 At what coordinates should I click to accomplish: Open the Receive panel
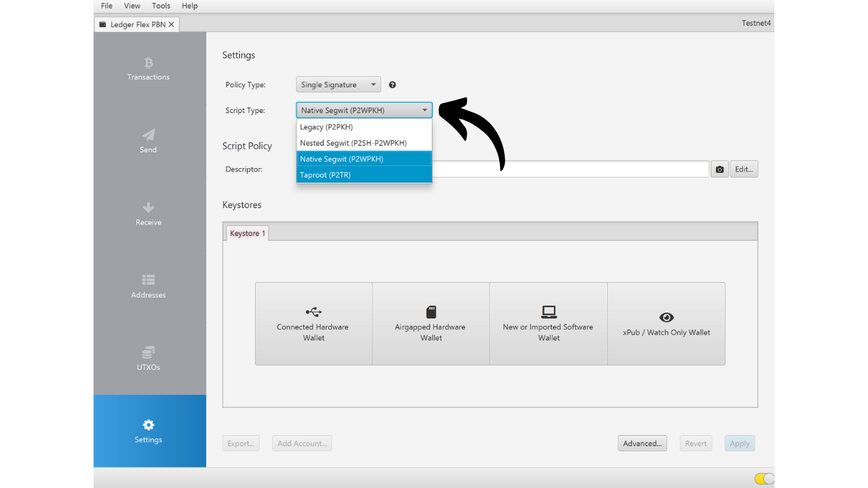pyautogui.click(x=149, y=213)
